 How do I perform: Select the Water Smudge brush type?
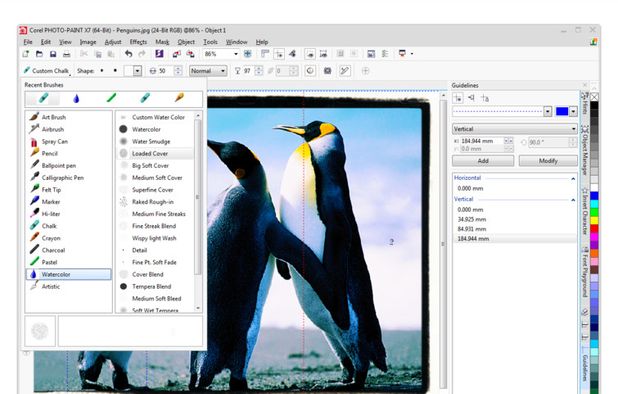click(x=156, y=141)
